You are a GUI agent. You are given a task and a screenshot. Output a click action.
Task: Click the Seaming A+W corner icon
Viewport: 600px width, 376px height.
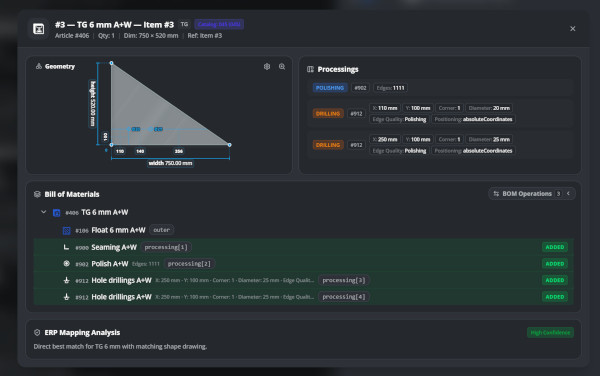coord(67,247)
